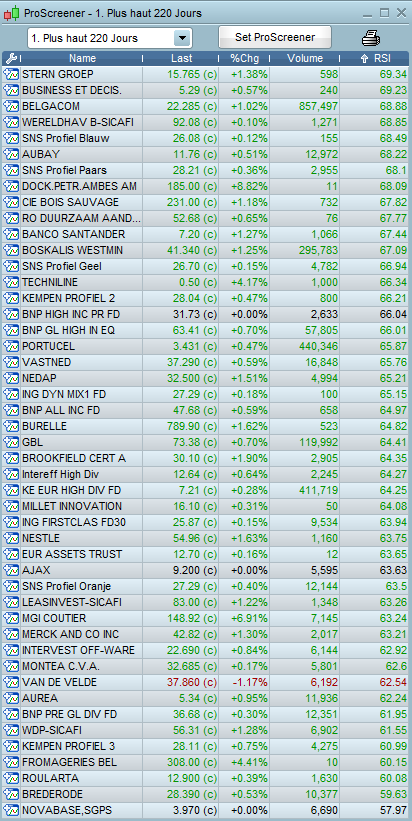Screen dimensions: 412x821
Task: Select the BUSINESS ET DECIS. row name
Action: (72, 91)
